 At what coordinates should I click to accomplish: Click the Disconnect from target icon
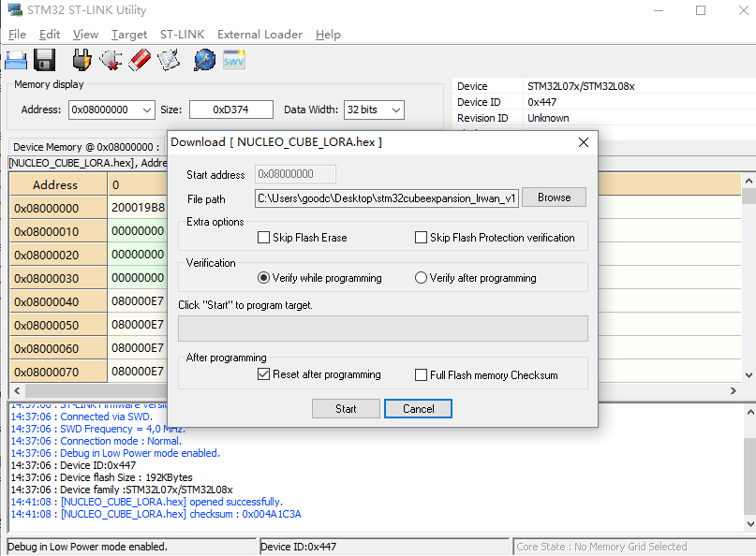pyautogui.click(x=111, y=61)
